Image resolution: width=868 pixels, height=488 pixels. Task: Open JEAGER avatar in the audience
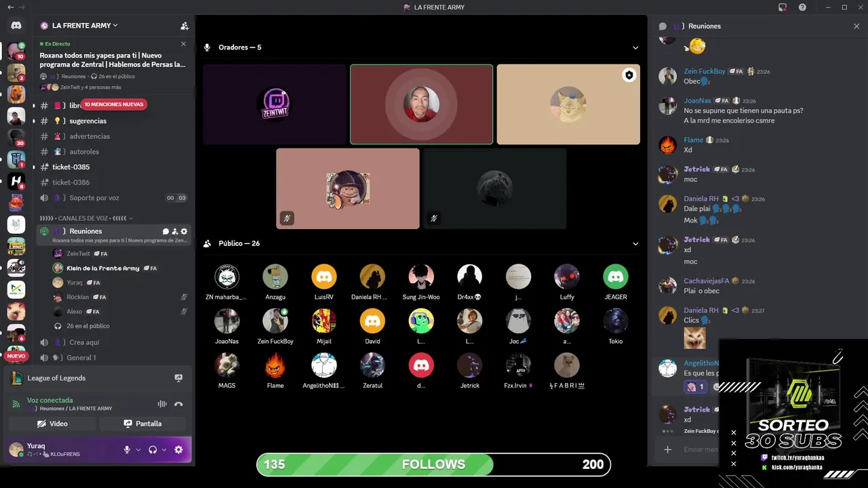[x=616, y=277]
